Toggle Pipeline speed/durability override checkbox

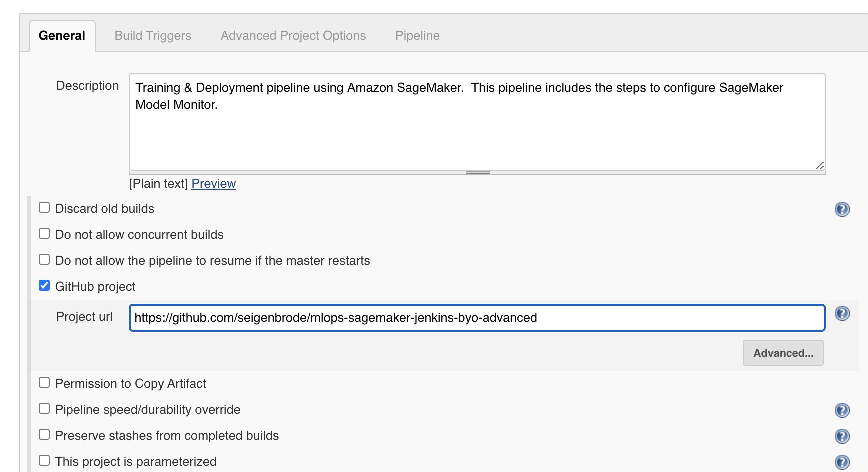point(44,409)
